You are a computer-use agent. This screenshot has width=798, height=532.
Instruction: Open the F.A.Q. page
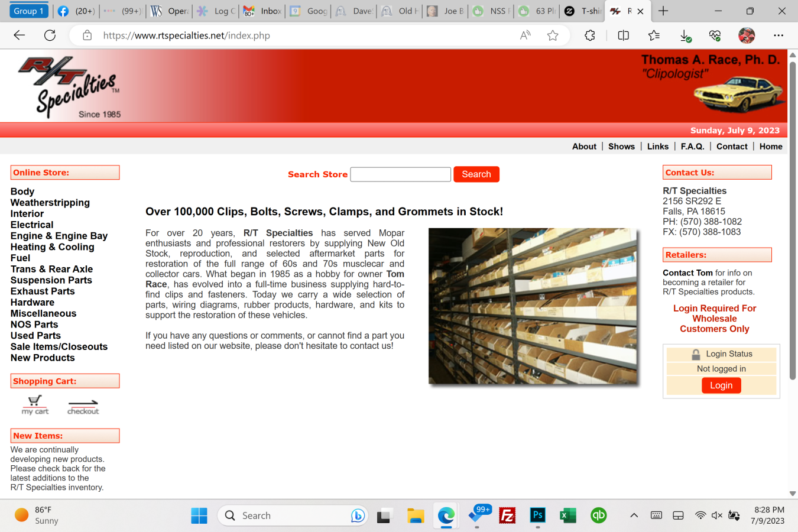pos(692,147)
